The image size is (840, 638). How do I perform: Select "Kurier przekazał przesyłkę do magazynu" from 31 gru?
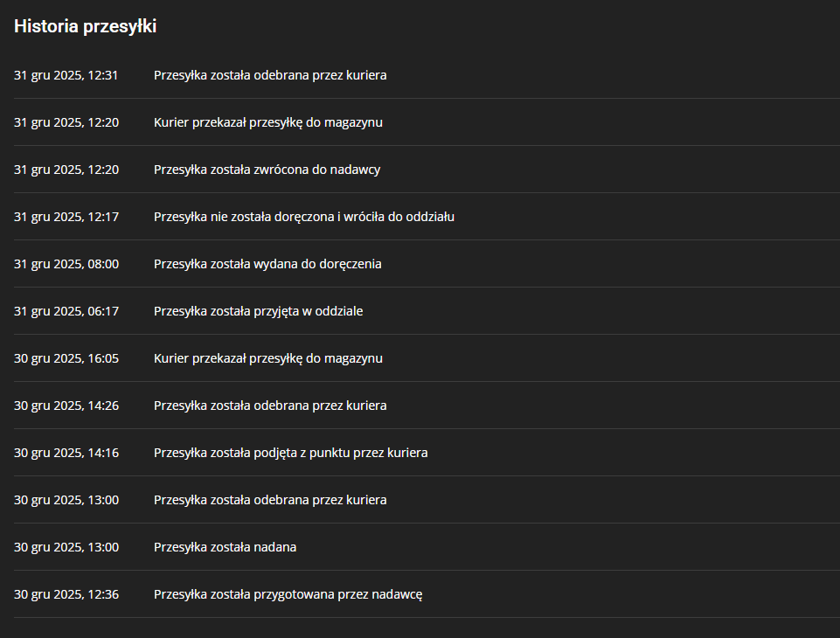[x=267, y=122]
